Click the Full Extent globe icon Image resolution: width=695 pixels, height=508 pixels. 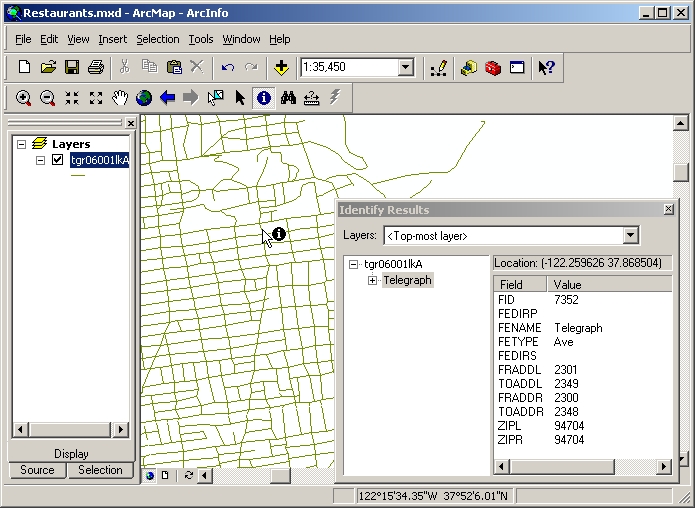(144, 98)
